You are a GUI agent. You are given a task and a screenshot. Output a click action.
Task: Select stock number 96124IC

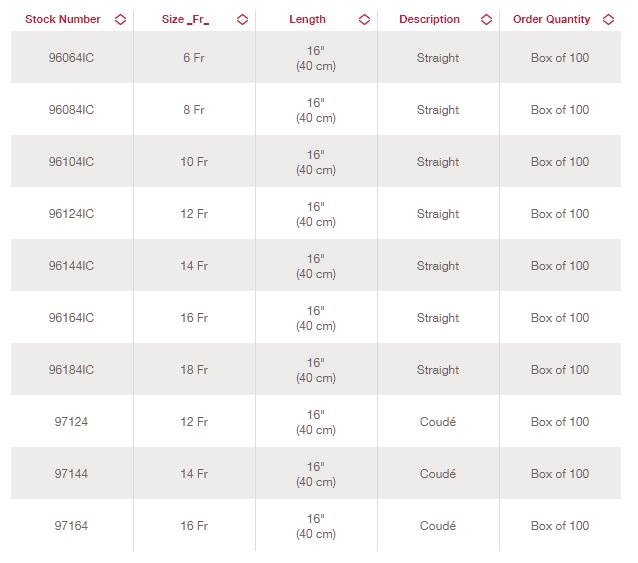pos(71,214)
